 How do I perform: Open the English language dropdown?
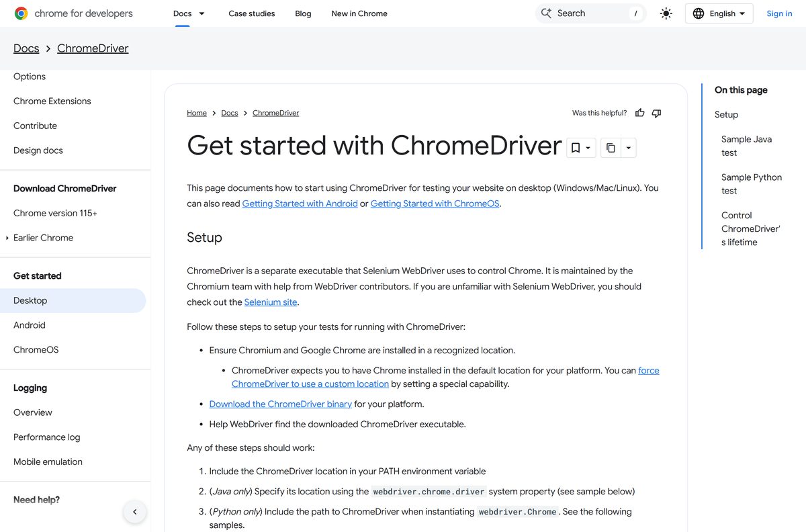[x=719, y=13]
